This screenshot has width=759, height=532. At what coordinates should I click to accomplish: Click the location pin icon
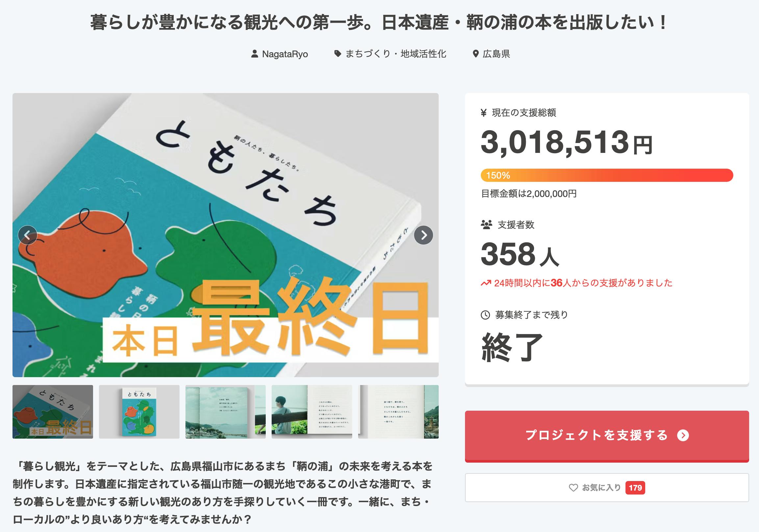(476, 54)
